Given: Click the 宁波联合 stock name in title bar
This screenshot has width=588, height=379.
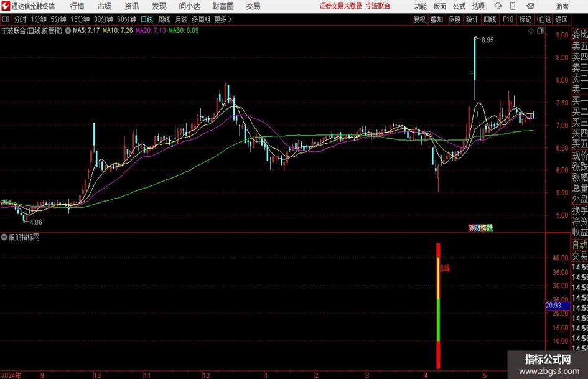Looking at the screenshot, I should click(x=378, y=6).
